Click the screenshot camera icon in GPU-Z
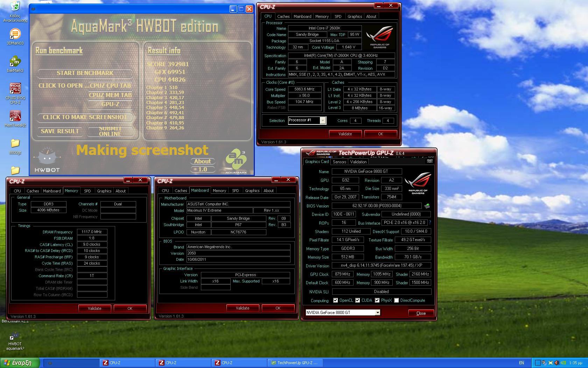The width and height of the screenshot is (588, 368). tap(429, 161)
